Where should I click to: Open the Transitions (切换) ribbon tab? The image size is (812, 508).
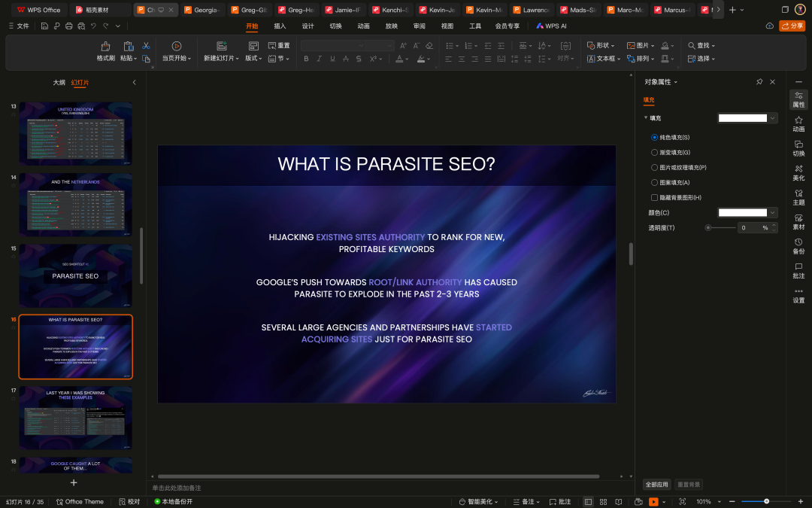point(335,26)
